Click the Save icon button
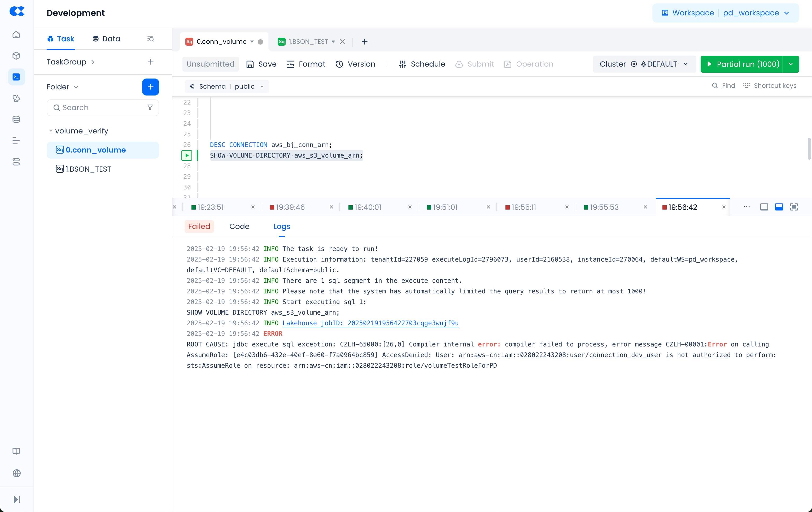Screen dimensions: 812x512 click(x=250, y=64)
